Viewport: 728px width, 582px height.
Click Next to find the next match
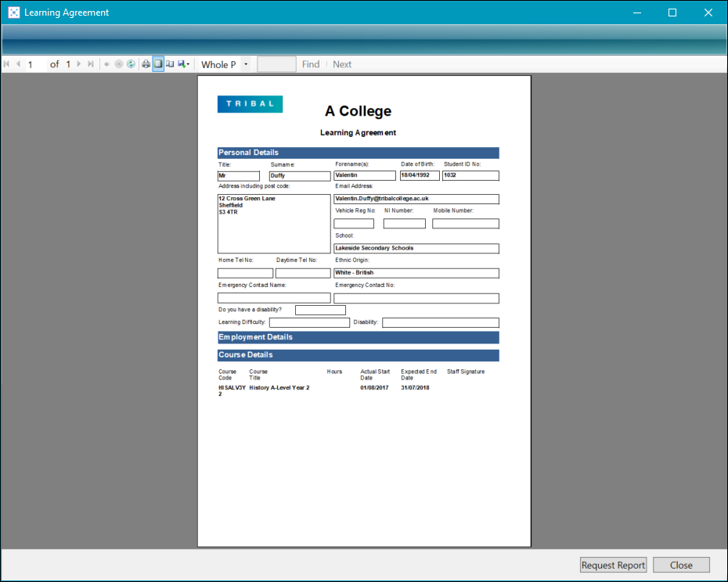click(342, 64)
